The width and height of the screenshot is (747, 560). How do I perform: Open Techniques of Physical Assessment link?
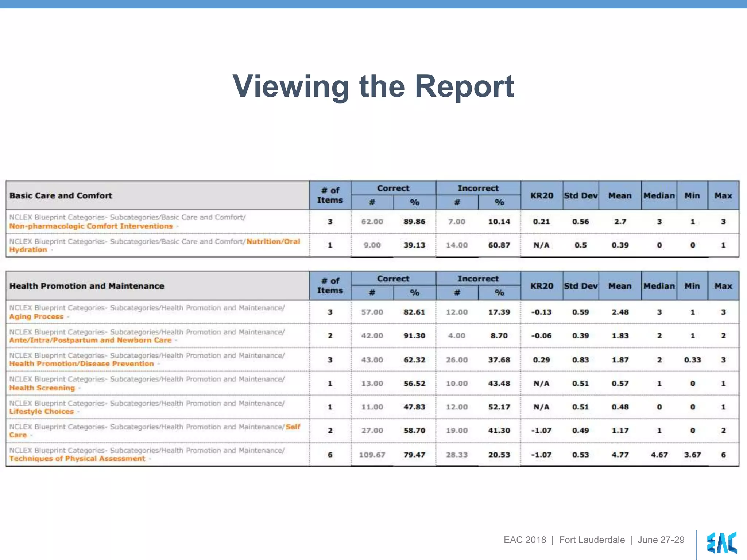[x=77, y=459]
